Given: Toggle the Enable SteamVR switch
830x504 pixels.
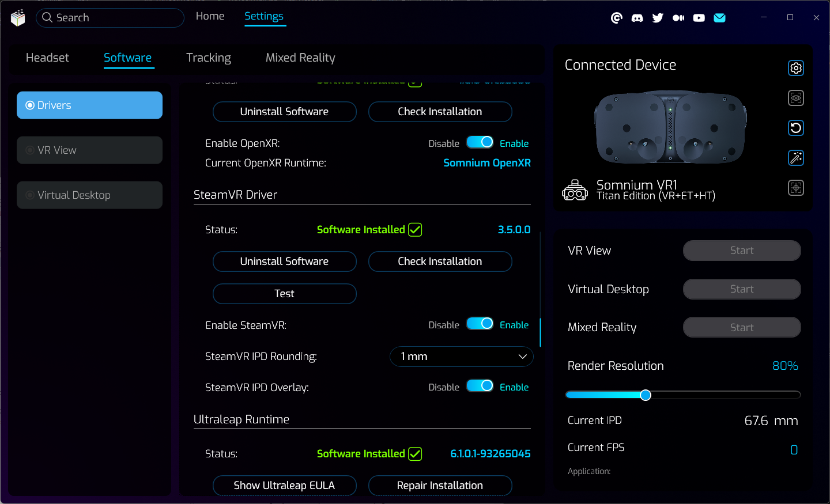Looking at the screenshot, I should pyautogui.click(x=480, y=324).
